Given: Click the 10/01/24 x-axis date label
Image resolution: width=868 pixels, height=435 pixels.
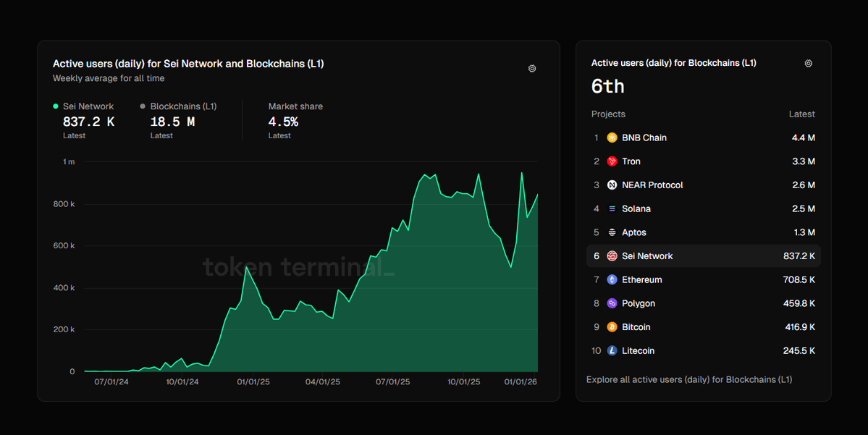Looking at the screenshot, I should [x=182, y=382].
